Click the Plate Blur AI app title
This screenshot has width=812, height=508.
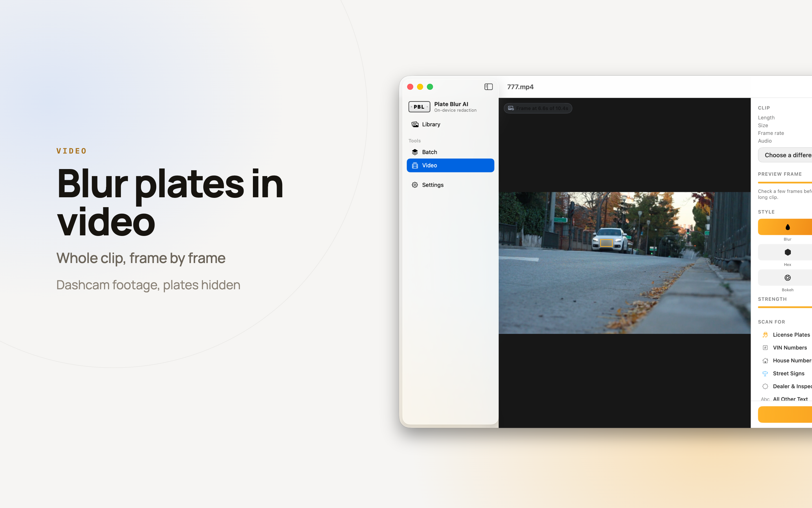(451, 104)
